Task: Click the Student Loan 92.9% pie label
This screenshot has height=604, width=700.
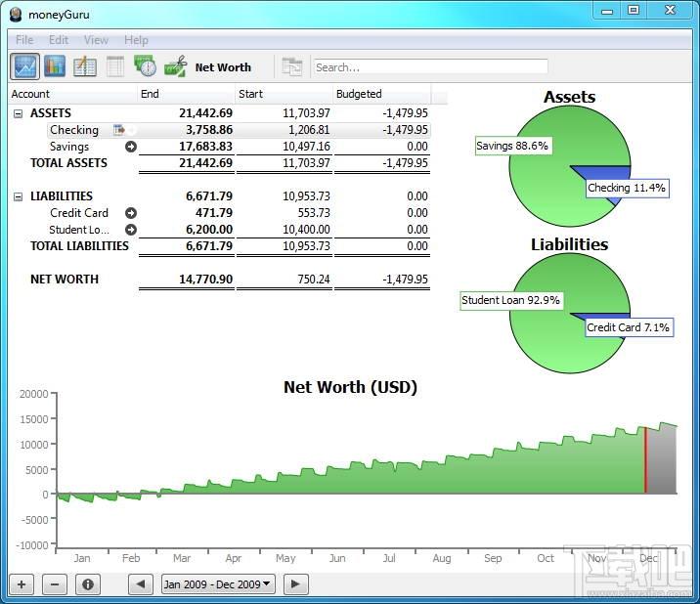Action: click(510, 300)
